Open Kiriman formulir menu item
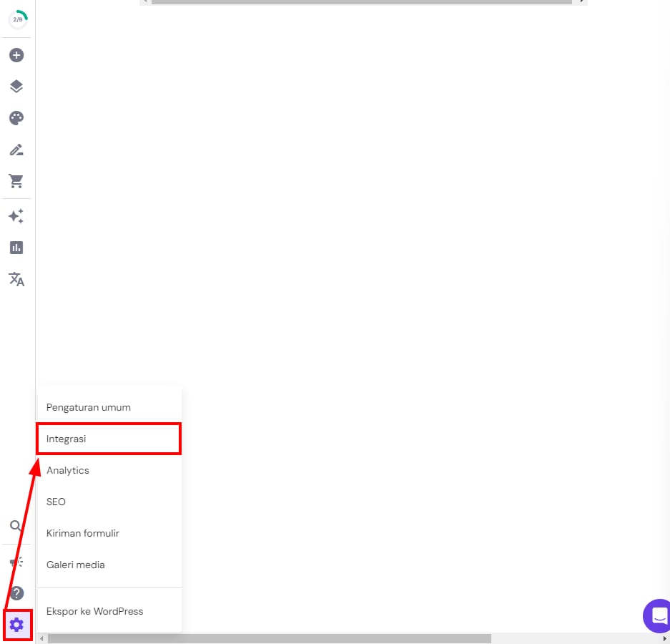The width and height of the screenshot is (670, 644). pyautogui.click(x=83, y=533)
